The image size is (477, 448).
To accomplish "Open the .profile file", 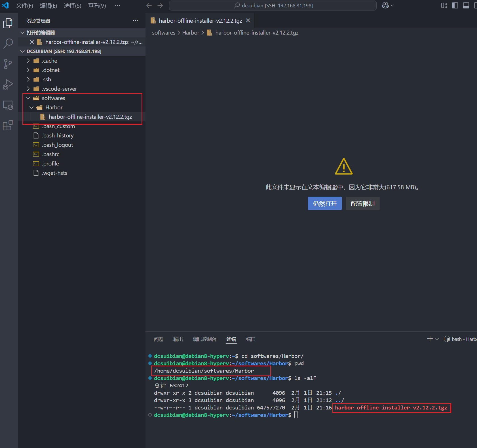I will pos(82,164).
